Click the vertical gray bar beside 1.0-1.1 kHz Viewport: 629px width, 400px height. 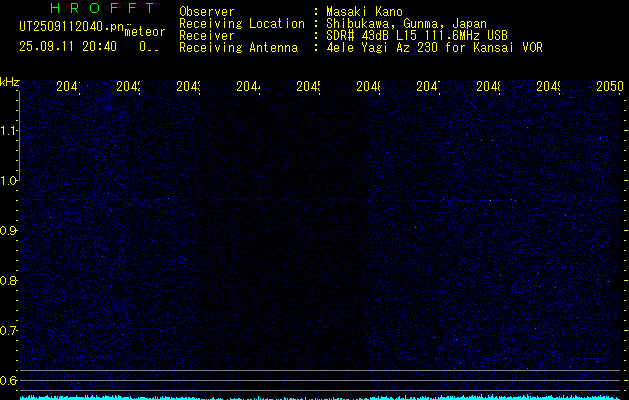pyautogui.click(x=19, y=136)
